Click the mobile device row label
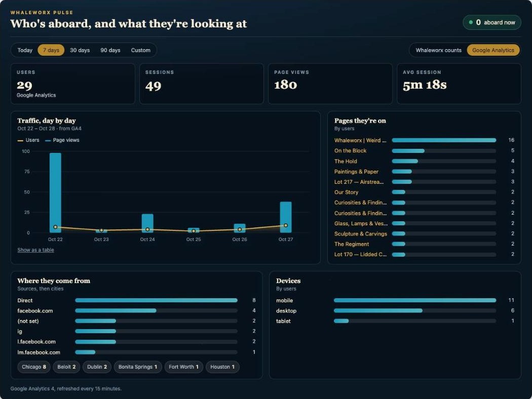532x399 pixels. coord(284,300)
